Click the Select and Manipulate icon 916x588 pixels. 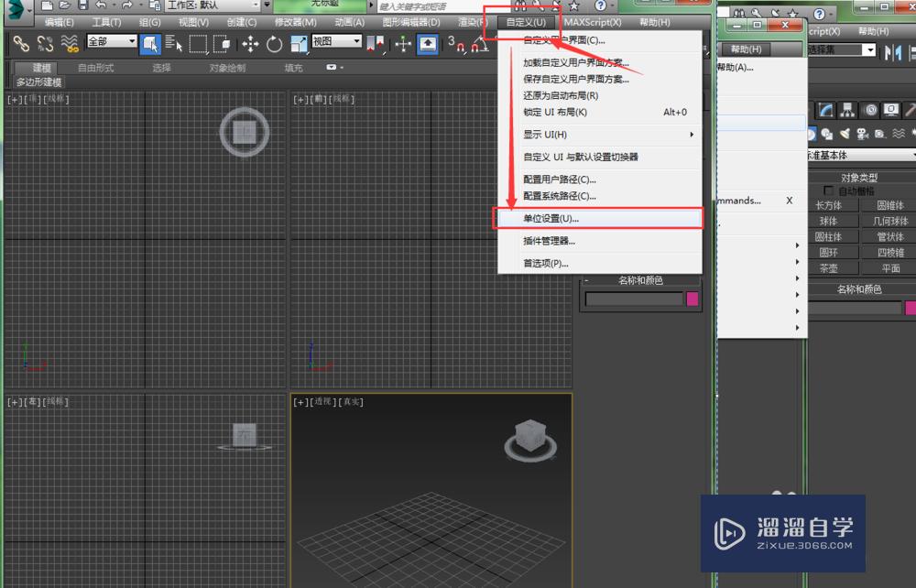point(403,44)
